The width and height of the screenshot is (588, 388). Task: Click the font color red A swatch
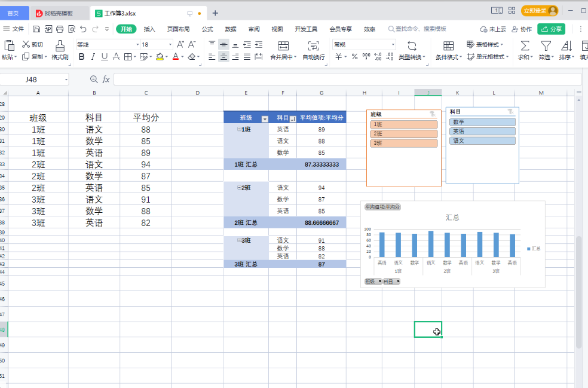coord(176,57)
